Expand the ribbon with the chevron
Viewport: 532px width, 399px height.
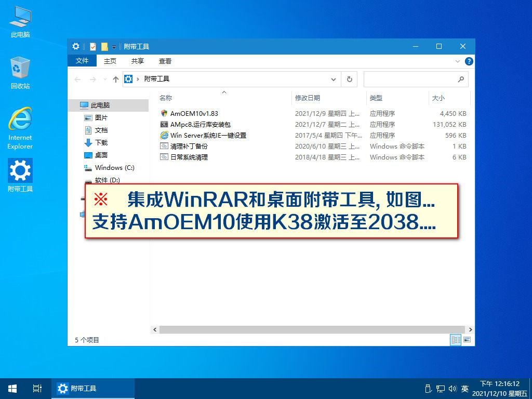point(457,61)
